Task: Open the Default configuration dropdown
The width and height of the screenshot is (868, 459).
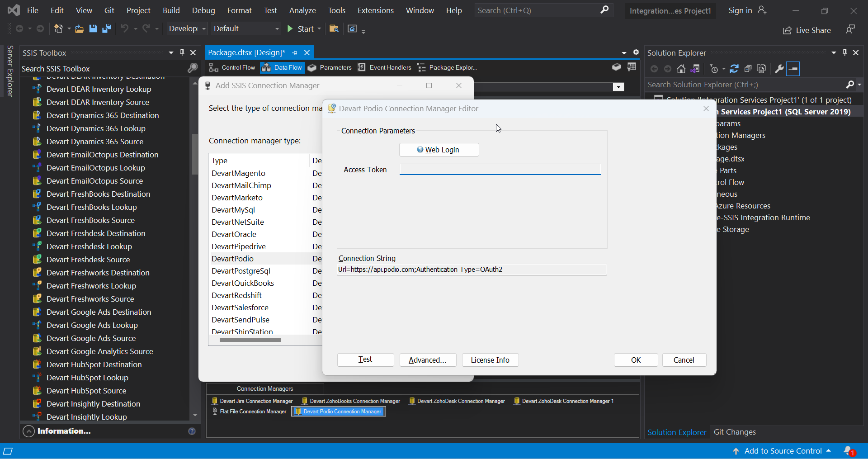Action: [x=277, y=28]
